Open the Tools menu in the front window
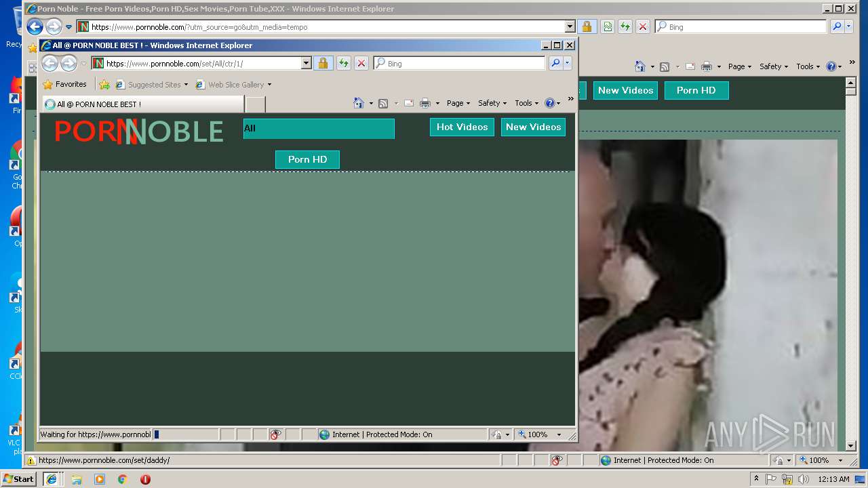The width and height of the screenshot is (868, 488). point(527,103)
